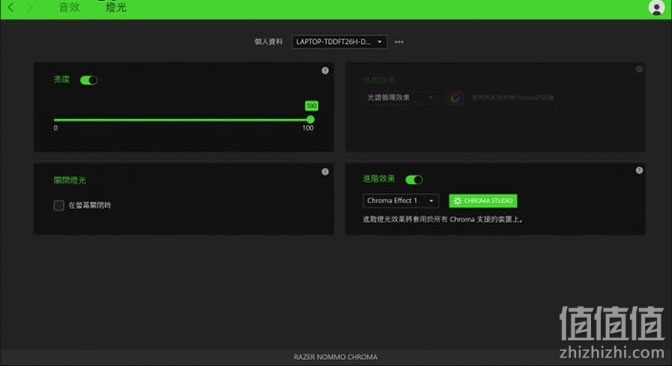
Task: Click help icon in 關閉燈光 panel
Action: point(325,172)
